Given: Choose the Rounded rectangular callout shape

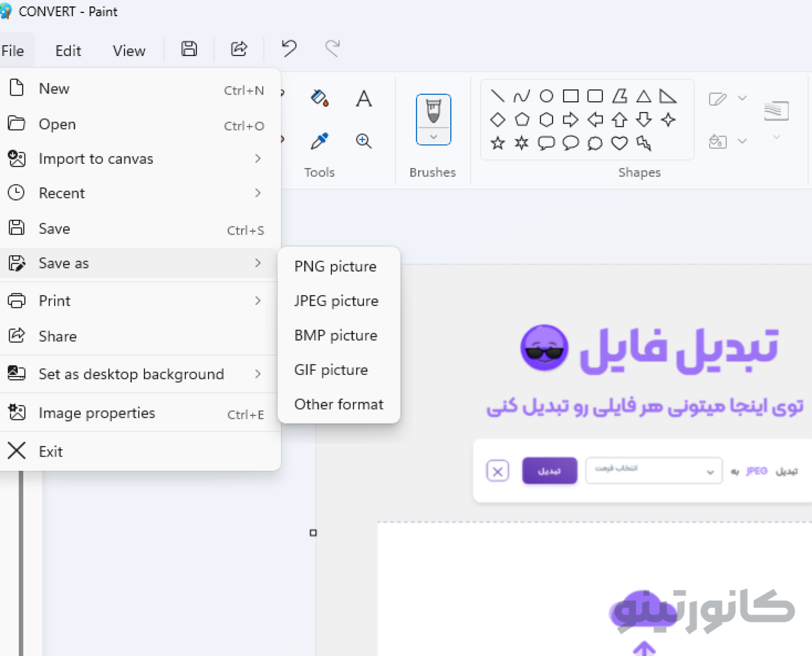Looking at the screenshot, I should tap(546, 143).
